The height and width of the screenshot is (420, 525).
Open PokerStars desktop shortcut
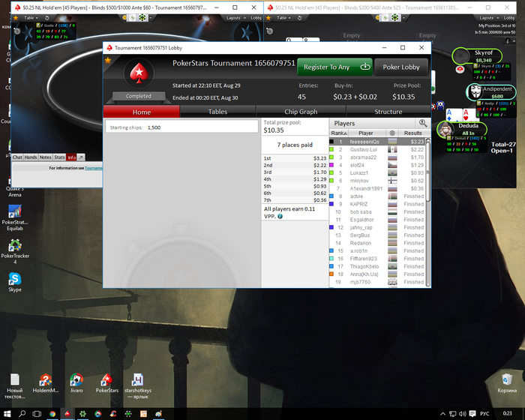click(x=107, y=383)
